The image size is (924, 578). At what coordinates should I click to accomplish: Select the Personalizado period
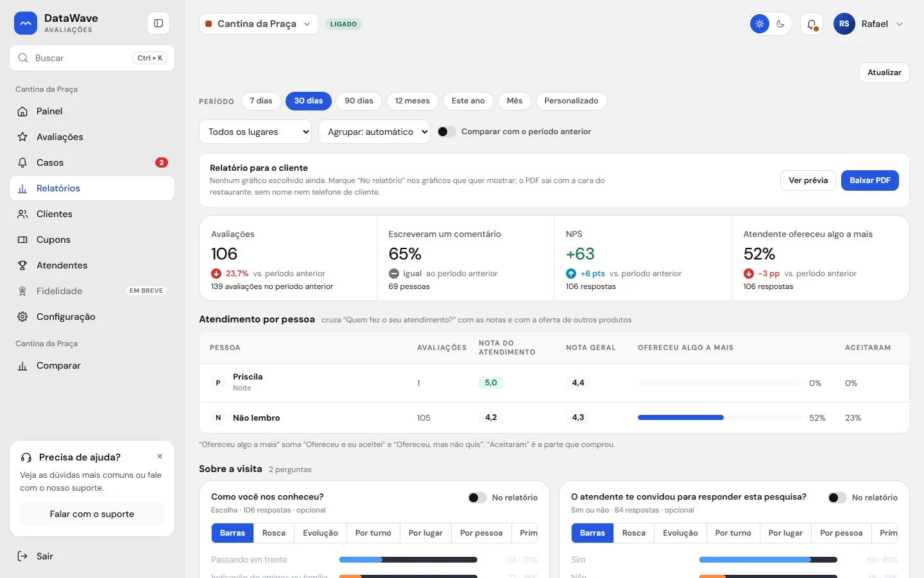[571, 101]
